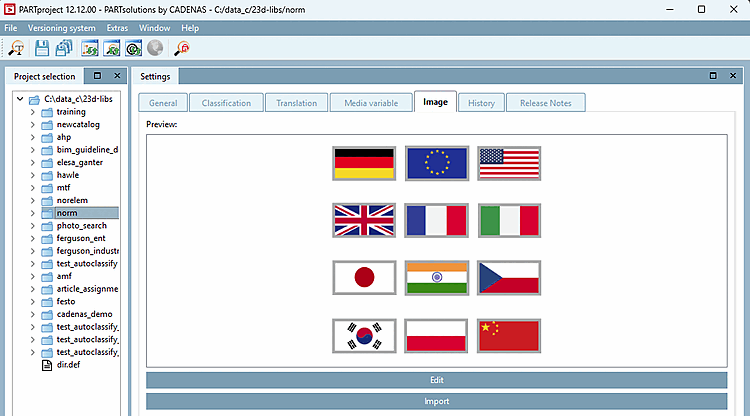Image resolution: width=750 pixels, height=416 pixels.
Task: Select the article_assignme tree item
Action: tap(87, 289)
